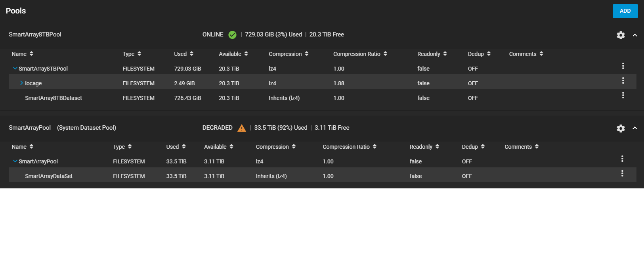Open settings gear for SmartArrayPool

621,128
